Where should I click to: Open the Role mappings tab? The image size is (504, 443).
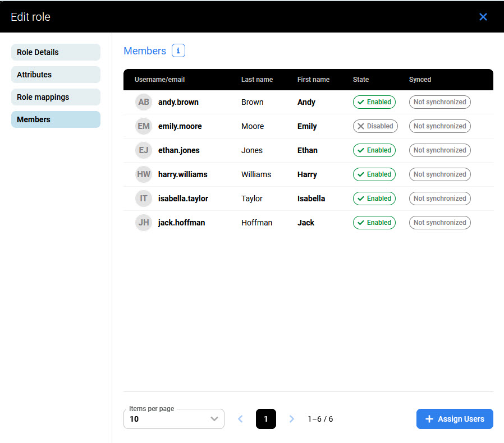click(56, 97)
